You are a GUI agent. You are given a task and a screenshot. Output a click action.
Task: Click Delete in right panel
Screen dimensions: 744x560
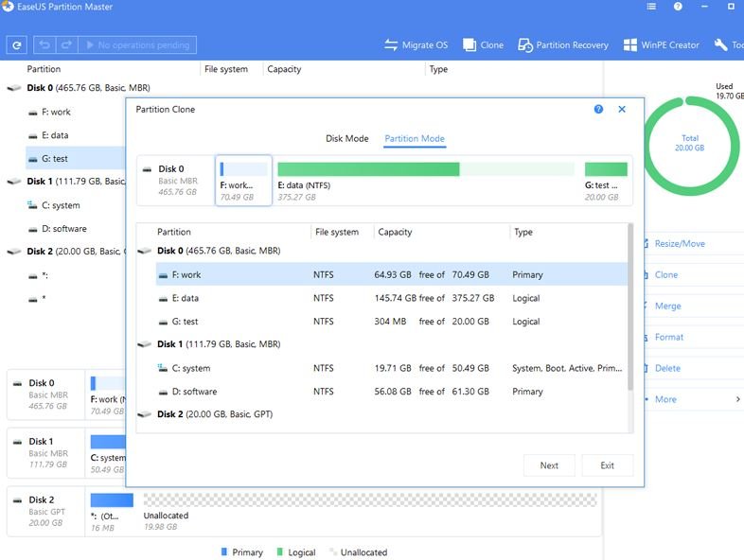pyautogui.click(x=667, y=368)
